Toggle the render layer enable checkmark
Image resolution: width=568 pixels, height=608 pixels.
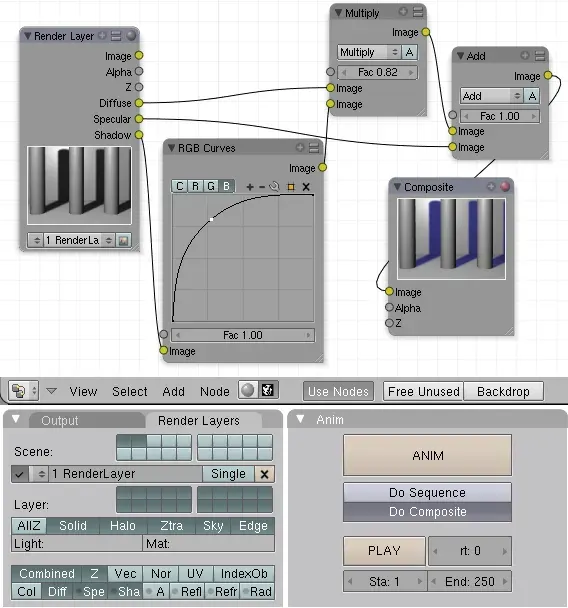pyautogui.click(x=20, y=474)
